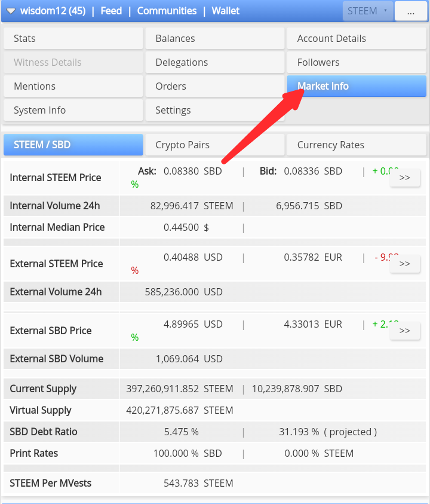Expand the External SBD Price row arrows

[405, 331]
